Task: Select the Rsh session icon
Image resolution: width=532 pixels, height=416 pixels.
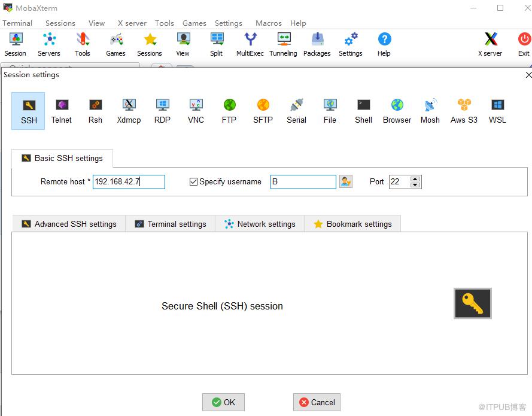Action: point(95,111)
